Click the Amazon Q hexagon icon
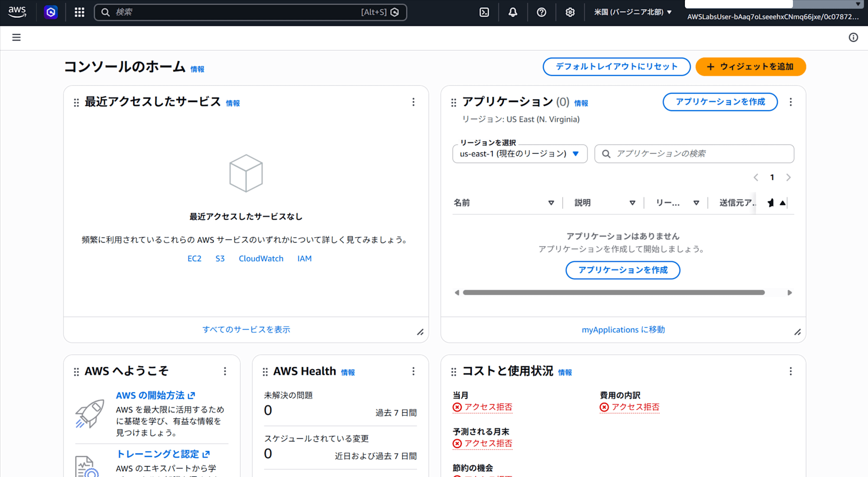 51,12
